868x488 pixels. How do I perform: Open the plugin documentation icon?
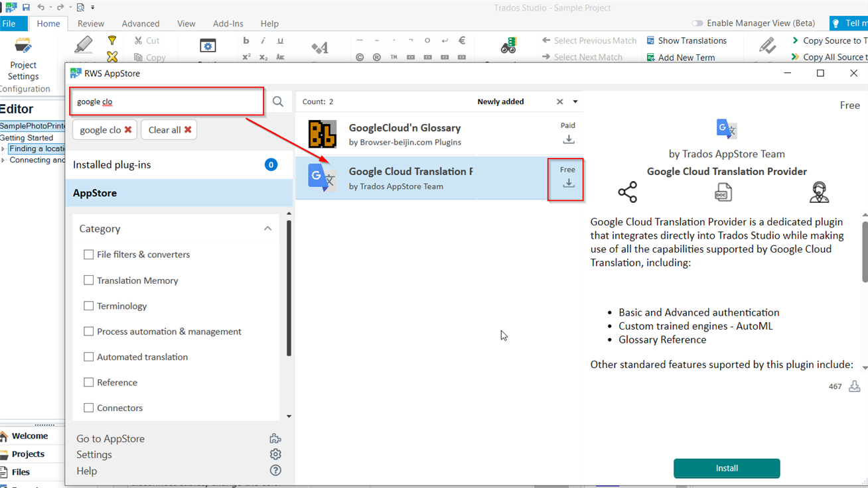(x=723, y=192)
